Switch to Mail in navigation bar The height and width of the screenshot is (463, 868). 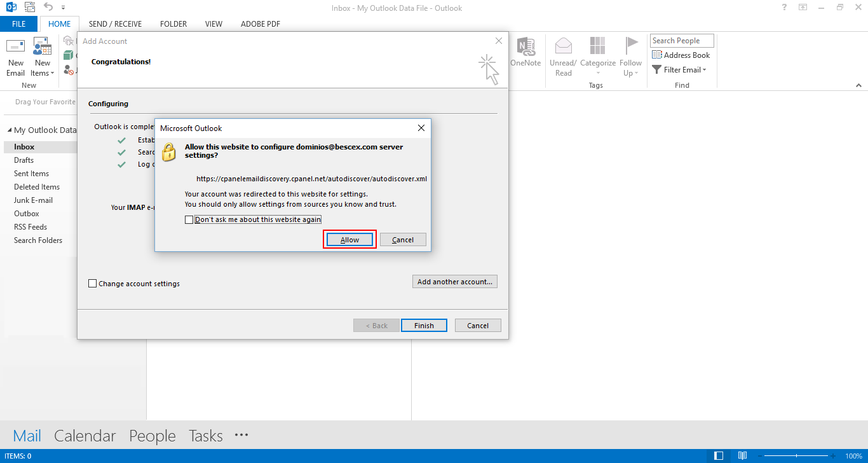pyautogui.click(x=27, y=436)
